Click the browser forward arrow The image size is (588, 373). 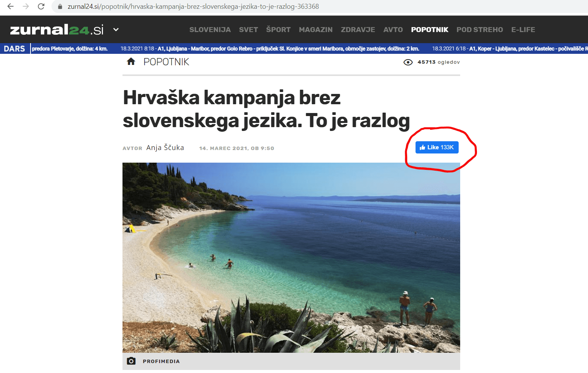(x=26, y=6)
